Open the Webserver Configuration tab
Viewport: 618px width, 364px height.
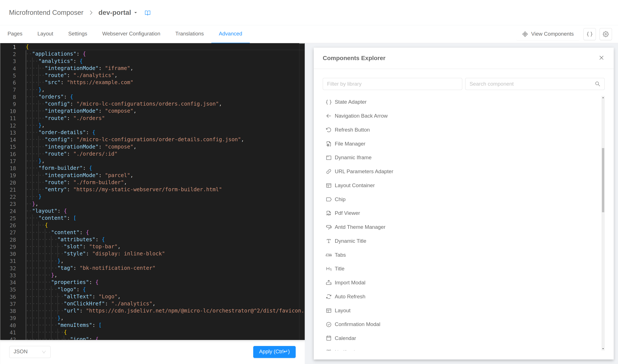tap(131, 34)
